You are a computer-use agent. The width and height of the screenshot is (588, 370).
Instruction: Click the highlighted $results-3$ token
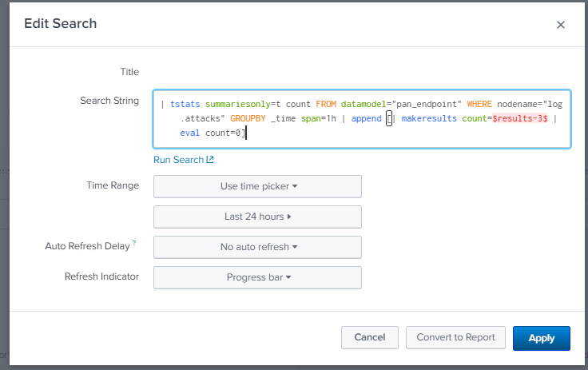[x=519, y=118]
